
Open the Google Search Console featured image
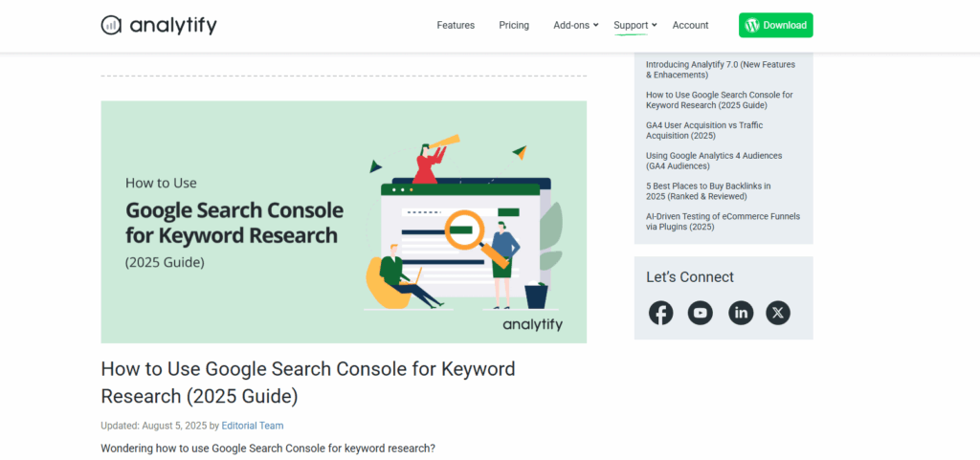coord(344,222)
